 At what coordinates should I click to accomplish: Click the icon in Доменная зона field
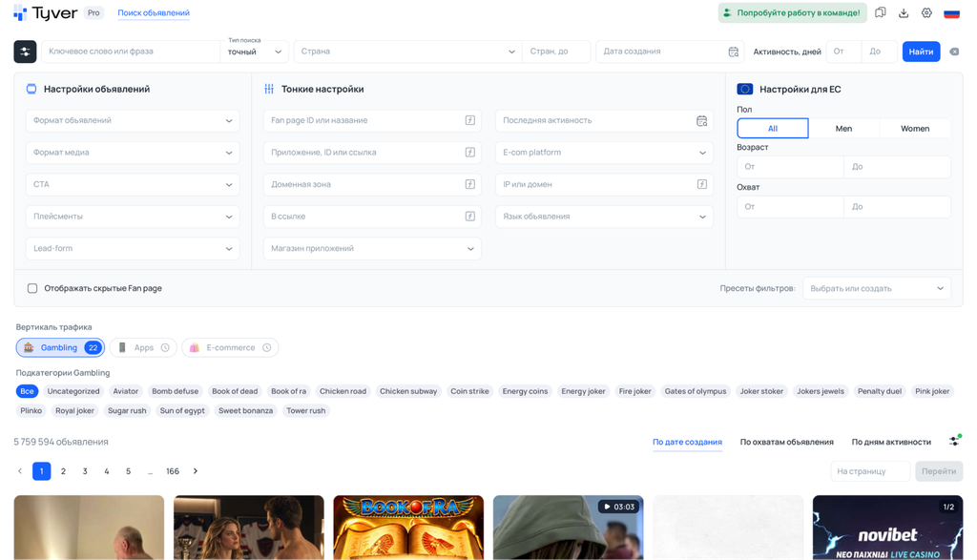469,184
